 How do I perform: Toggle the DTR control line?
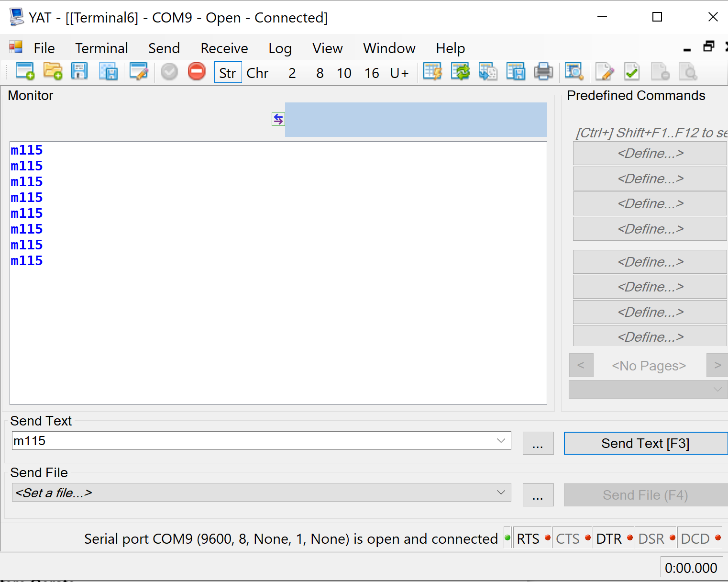tap(613, 538)
